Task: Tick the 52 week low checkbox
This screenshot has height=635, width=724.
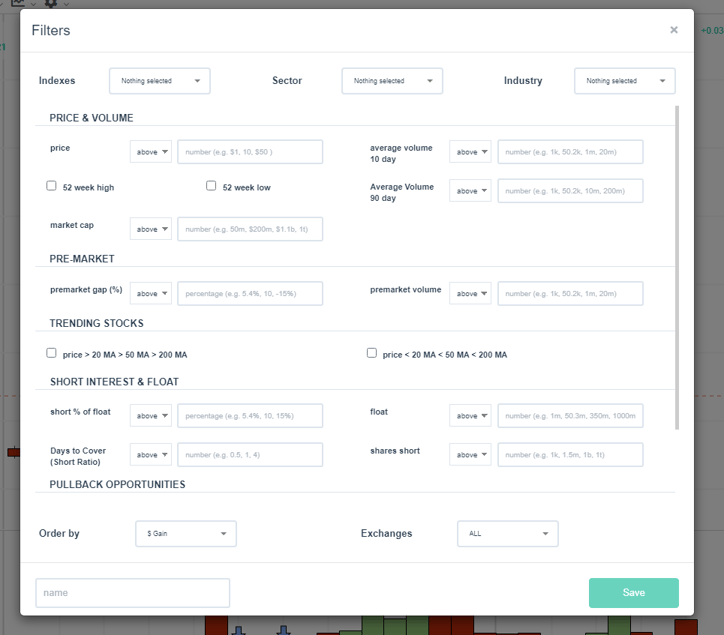Action: click(x=211, y=186)
